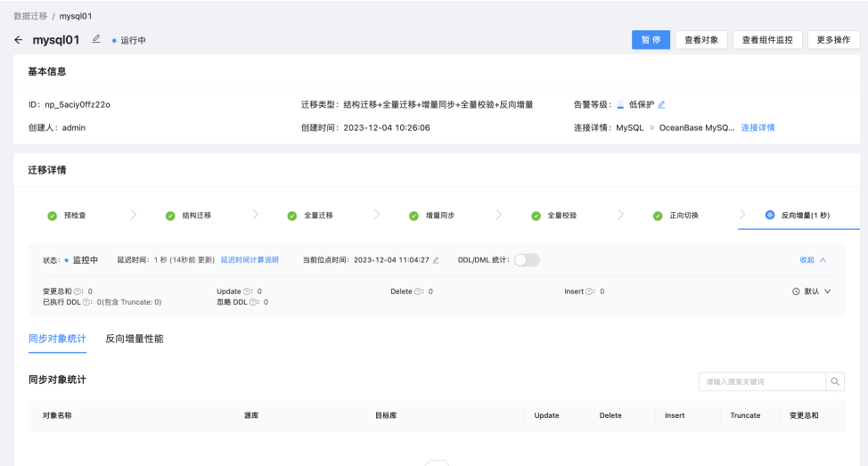Toggle the DDL/DML 统计 switch
The image size is (868, 466).
(x=527, y=260)
